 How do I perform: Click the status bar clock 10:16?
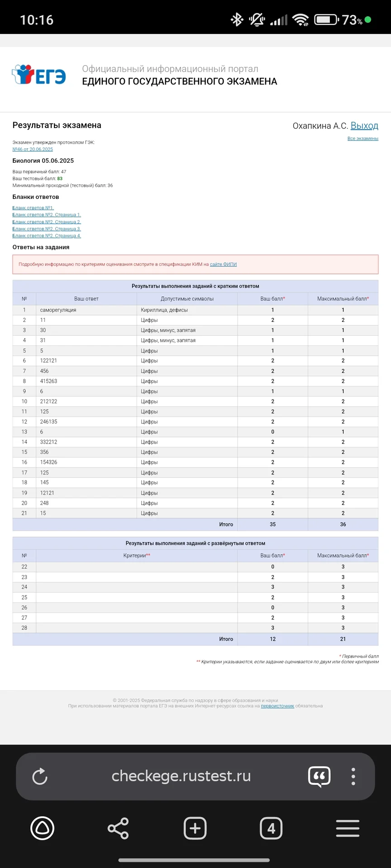[x=37, y=20]
